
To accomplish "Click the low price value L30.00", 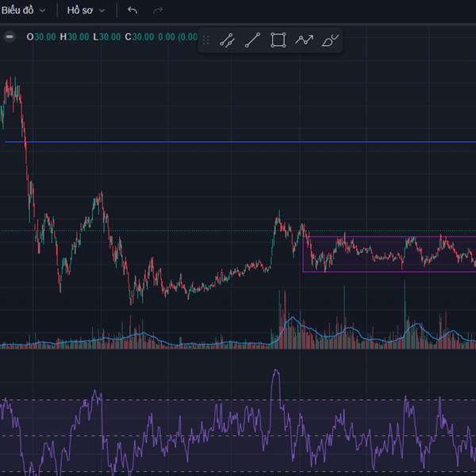I will [x=107, y=37].
